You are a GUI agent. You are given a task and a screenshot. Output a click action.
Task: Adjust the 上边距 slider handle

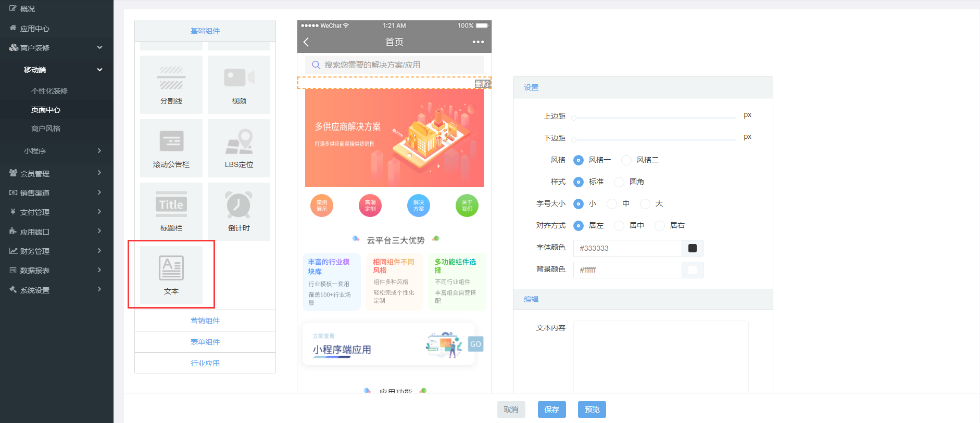point(574,118)
